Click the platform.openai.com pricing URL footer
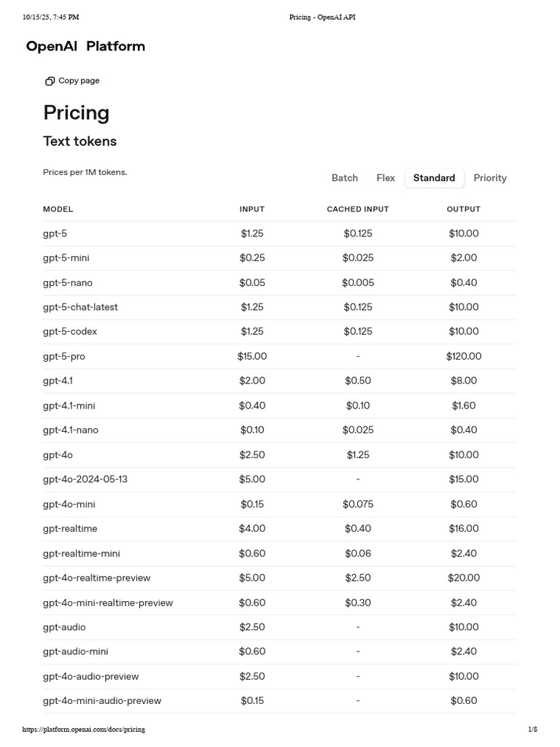This screenshot has height=747, width=560. [84, 729]
